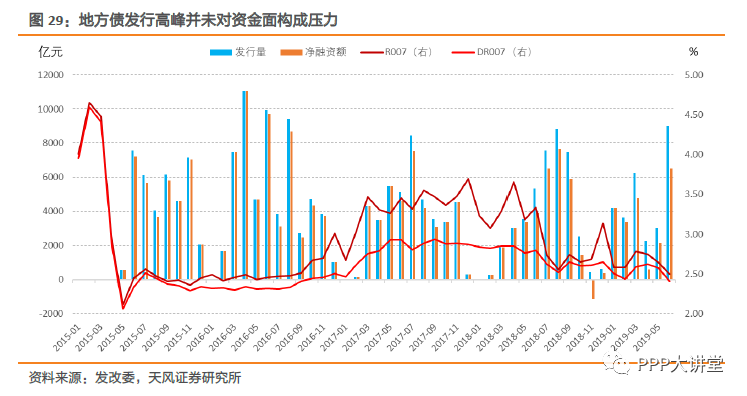Click the 亿元 left axis unit label
Screen dimensions: 747x396
point(50,51)
